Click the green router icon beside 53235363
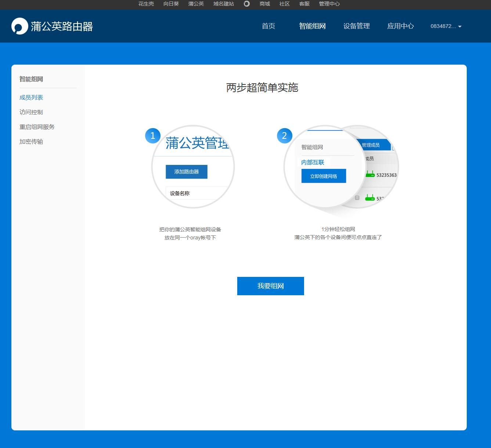Image resolution: width=491 pixels, height=448 pixels. tap(370, 174)
